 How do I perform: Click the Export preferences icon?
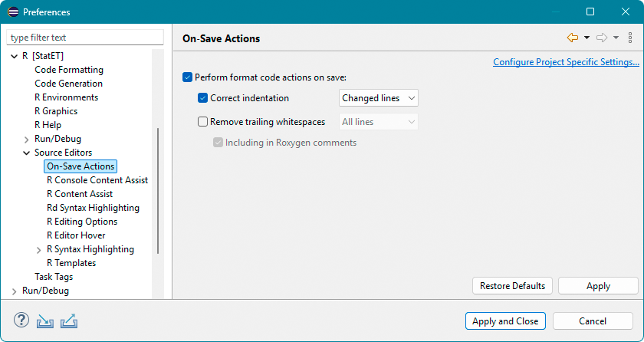pos(68,321)
